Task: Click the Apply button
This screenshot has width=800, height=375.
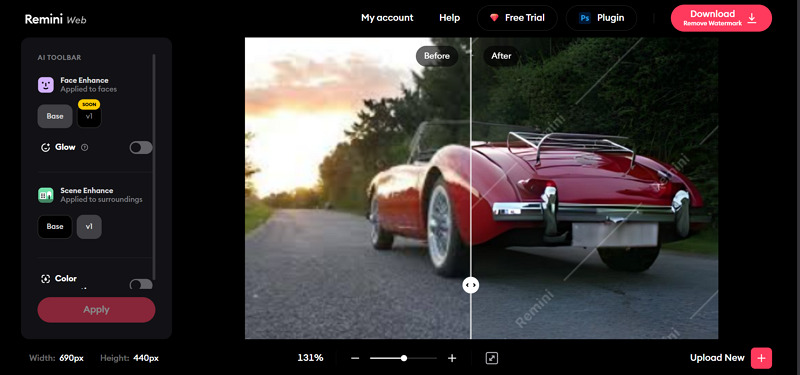Action: [x=96, y=310]
